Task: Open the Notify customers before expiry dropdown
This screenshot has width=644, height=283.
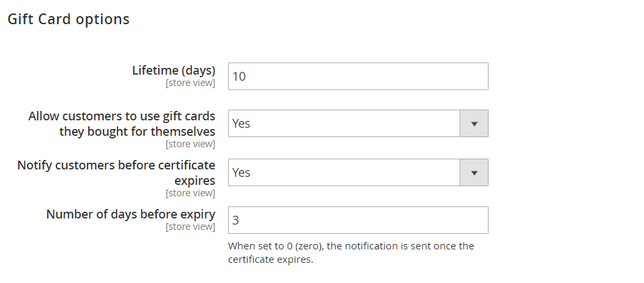Action: click(344, 173)
